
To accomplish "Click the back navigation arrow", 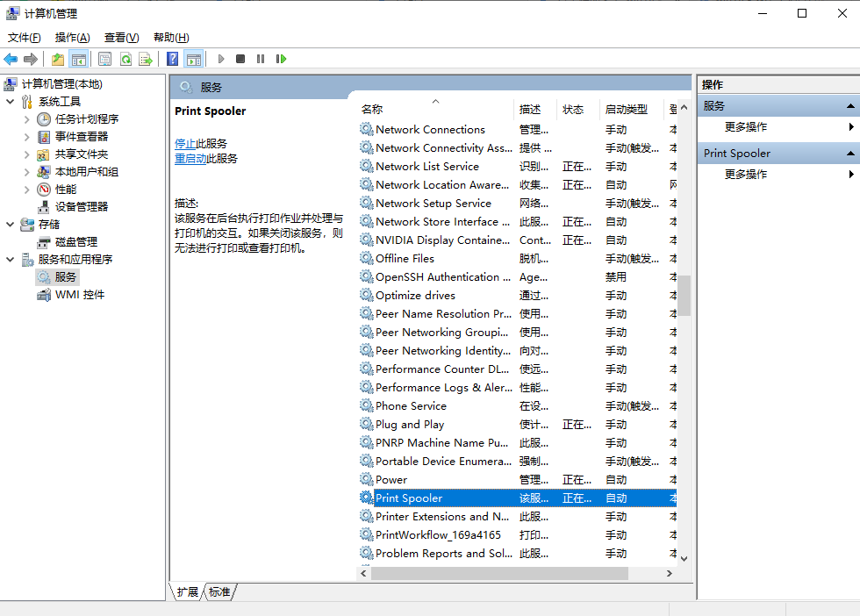I will coord(11,59).
